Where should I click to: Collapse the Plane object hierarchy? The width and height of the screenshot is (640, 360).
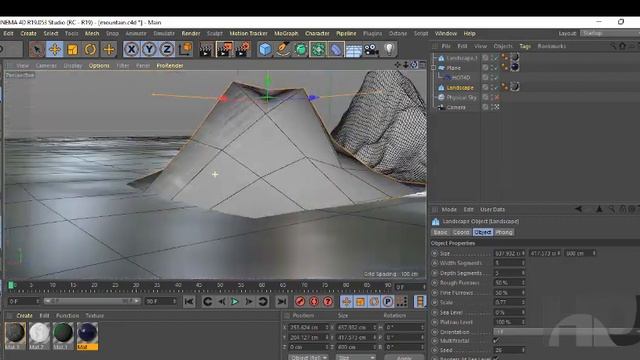[x=433, y=68]
